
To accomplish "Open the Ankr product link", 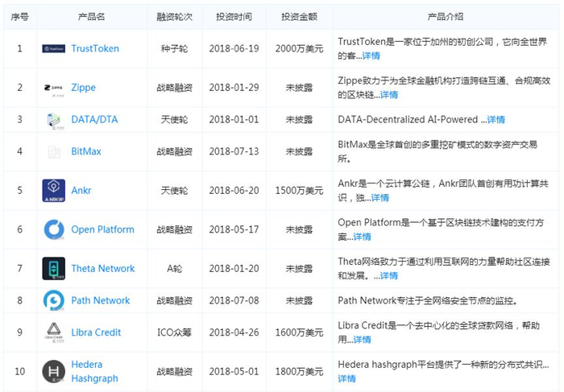I will pyautogui.click(x=81, y=191).
